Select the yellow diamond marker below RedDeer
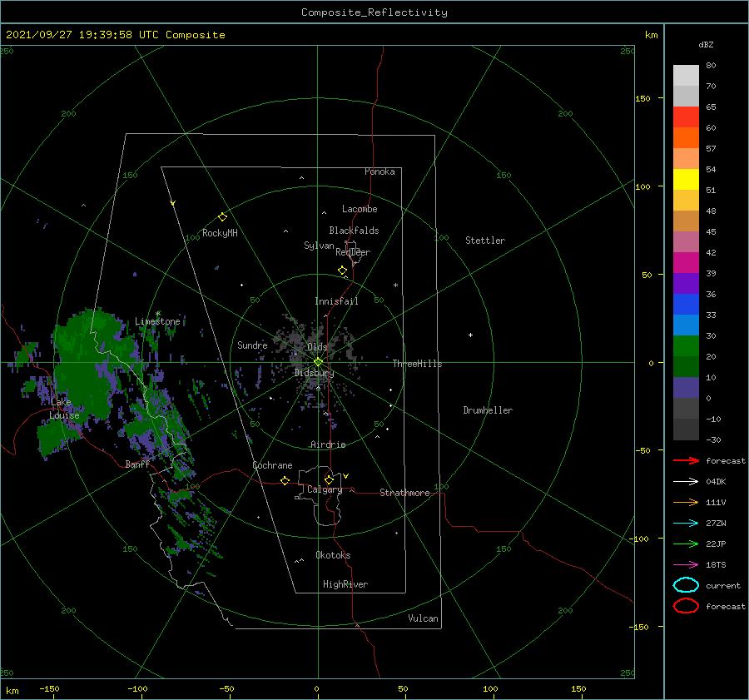 coord(342,271)
